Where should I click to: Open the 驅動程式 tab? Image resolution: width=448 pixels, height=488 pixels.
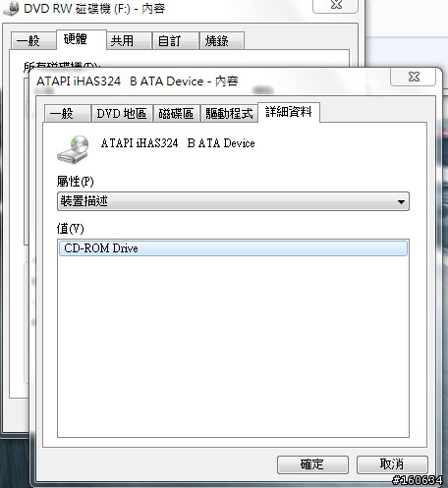pos(229,114)
